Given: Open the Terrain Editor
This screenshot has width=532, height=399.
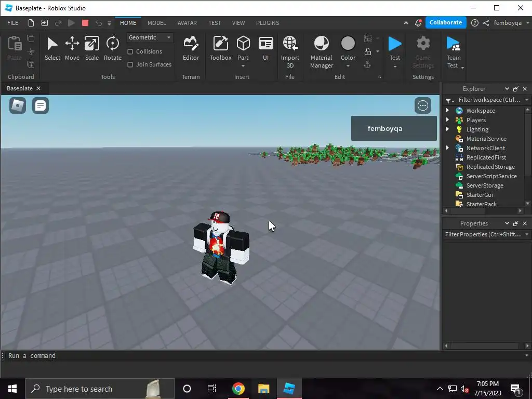Looking at the screenshot, I should pos(191,49).
